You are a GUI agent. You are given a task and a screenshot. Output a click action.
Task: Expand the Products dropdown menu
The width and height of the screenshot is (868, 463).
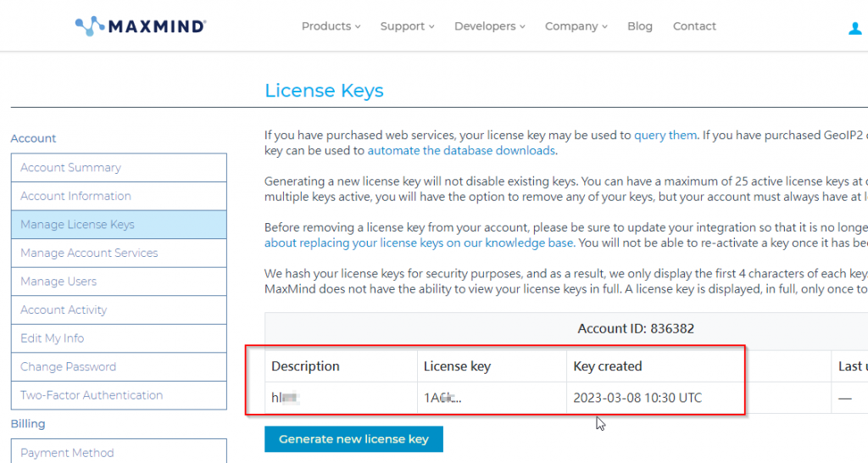coord(331,26)
